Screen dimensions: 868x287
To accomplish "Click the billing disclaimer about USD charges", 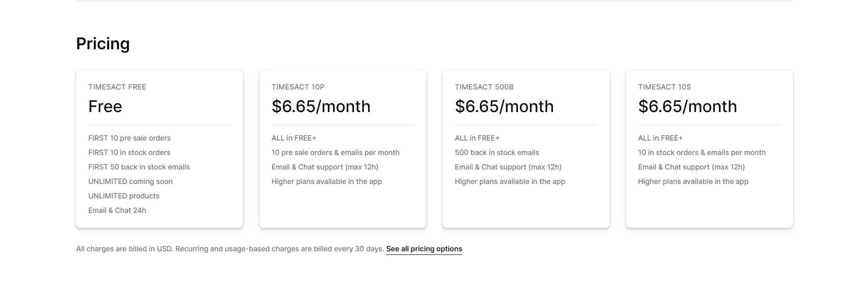I will click(230, 249).
